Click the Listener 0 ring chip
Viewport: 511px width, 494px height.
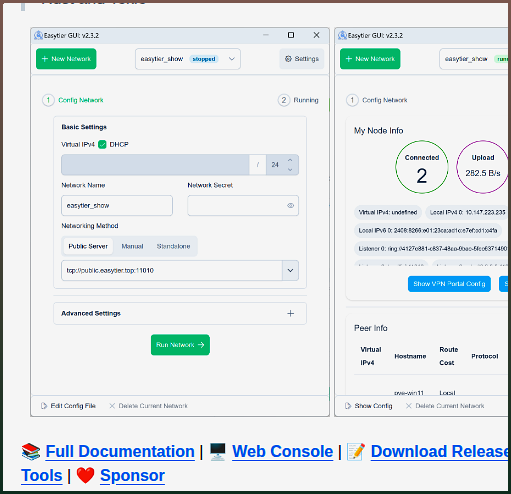coord(432,248)
